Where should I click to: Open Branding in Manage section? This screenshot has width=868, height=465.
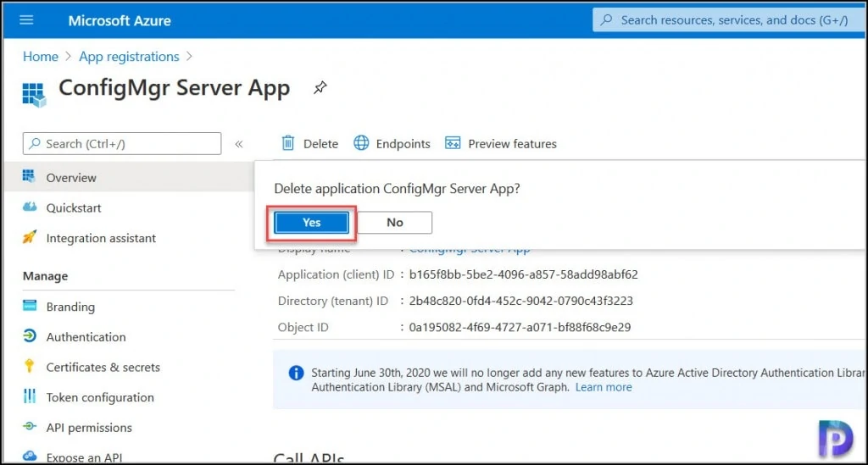tap(70, 307)
